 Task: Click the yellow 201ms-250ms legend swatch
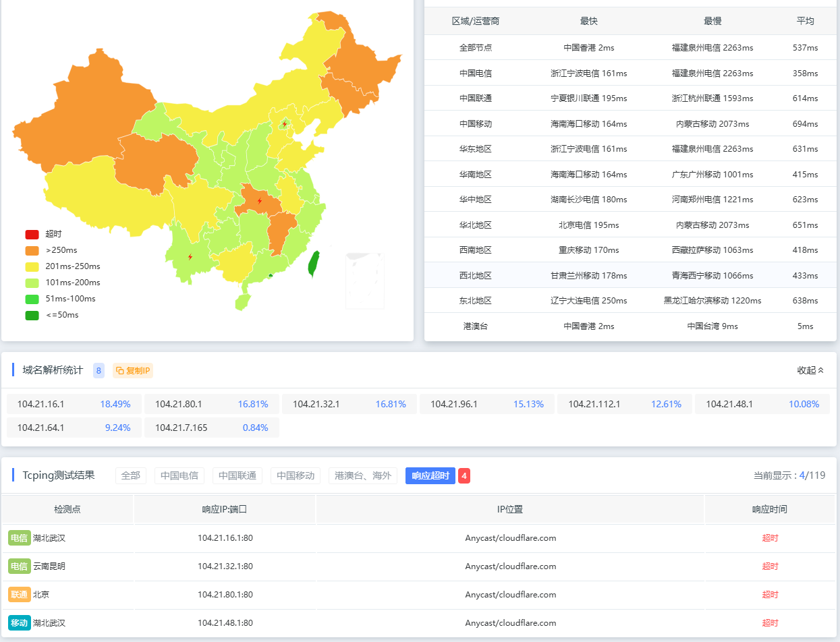tap(32, 266)
